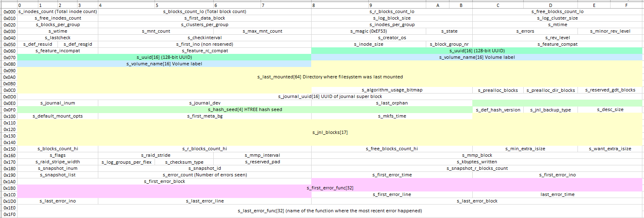Select the row header 0x1D0
Image resolution: width=644 pixels, height=218 pixels.
9,201
